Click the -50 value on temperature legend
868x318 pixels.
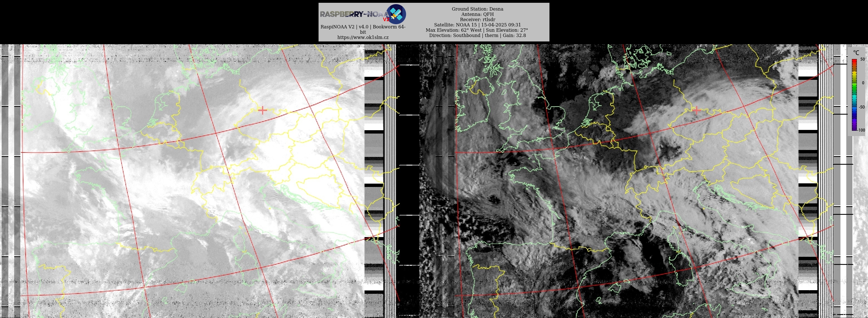pos(862,107)
